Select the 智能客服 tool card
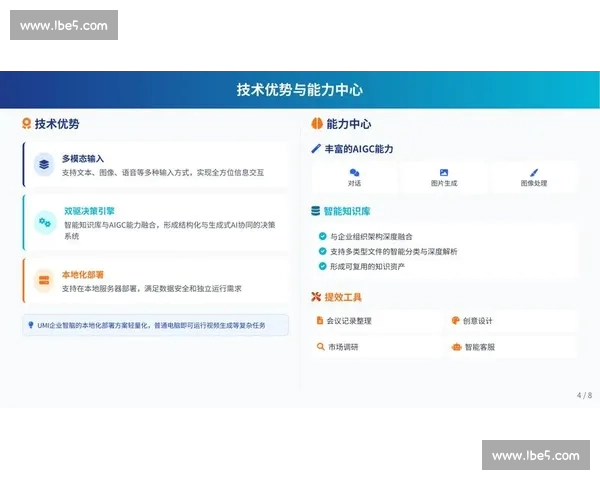Screen dimensions: 600x480 511,347
